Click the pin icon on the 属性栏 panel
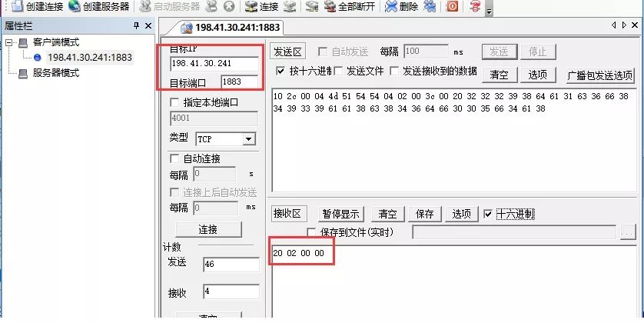This screenshot has height=323, width=644. tap(137, 26)
